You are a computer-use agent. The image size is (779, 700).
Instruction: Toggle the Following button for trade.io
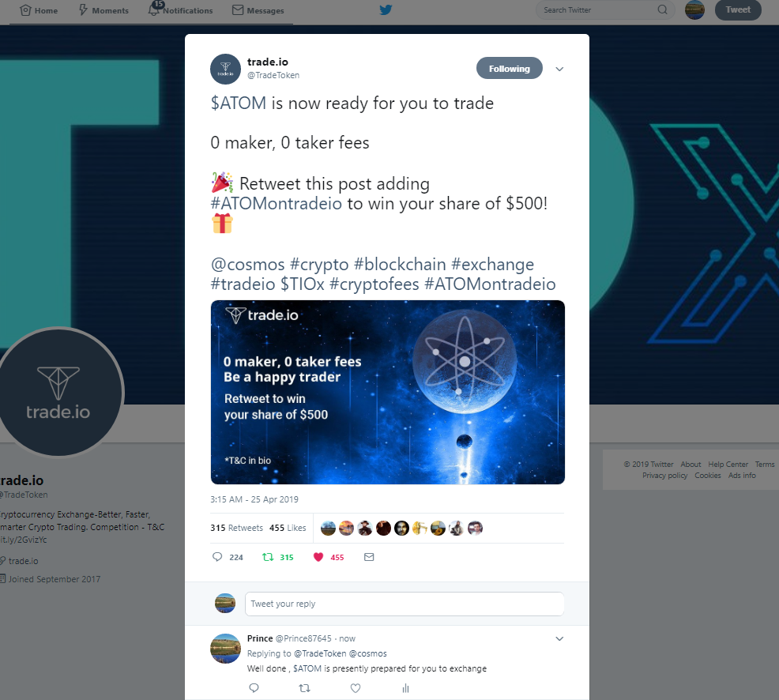tap(510, 69)
